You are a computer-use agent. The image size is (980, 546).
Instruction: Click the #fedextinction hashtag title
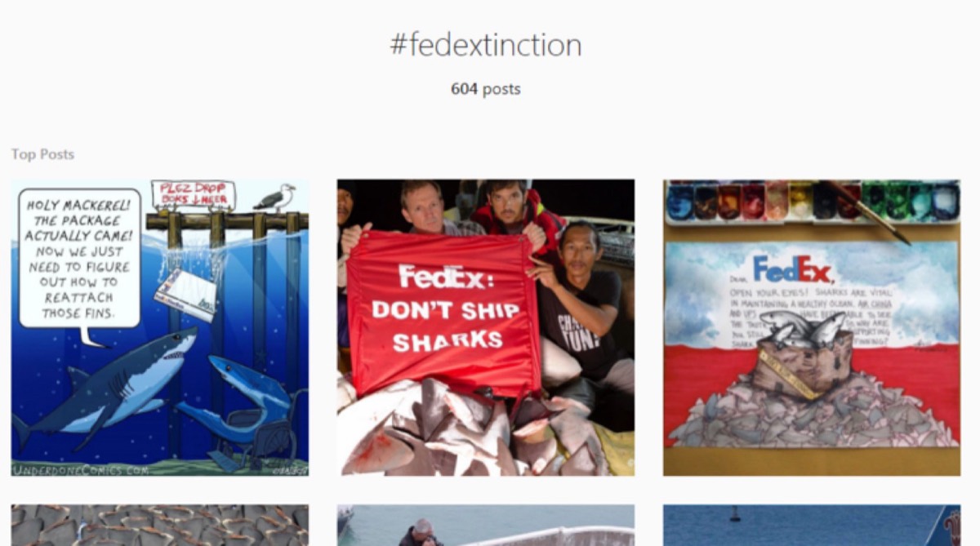(x=490, y=45)
